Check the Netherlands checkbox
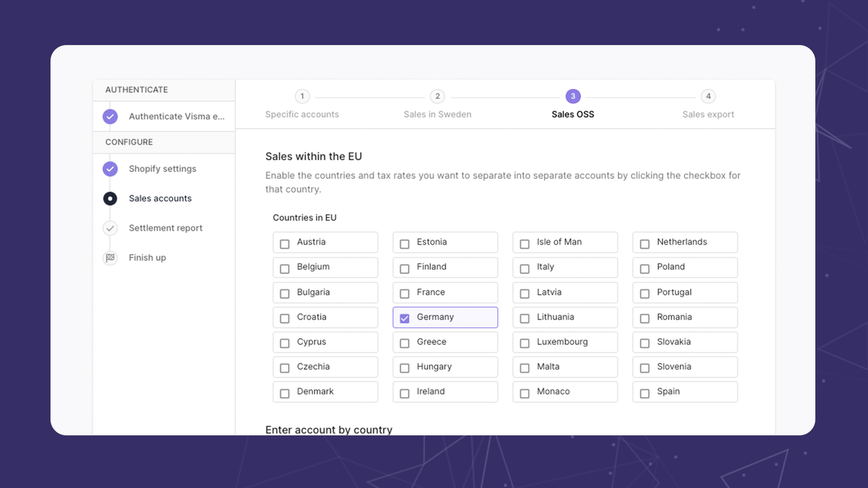The image size is (868, 488). click(x=644, y=243)
